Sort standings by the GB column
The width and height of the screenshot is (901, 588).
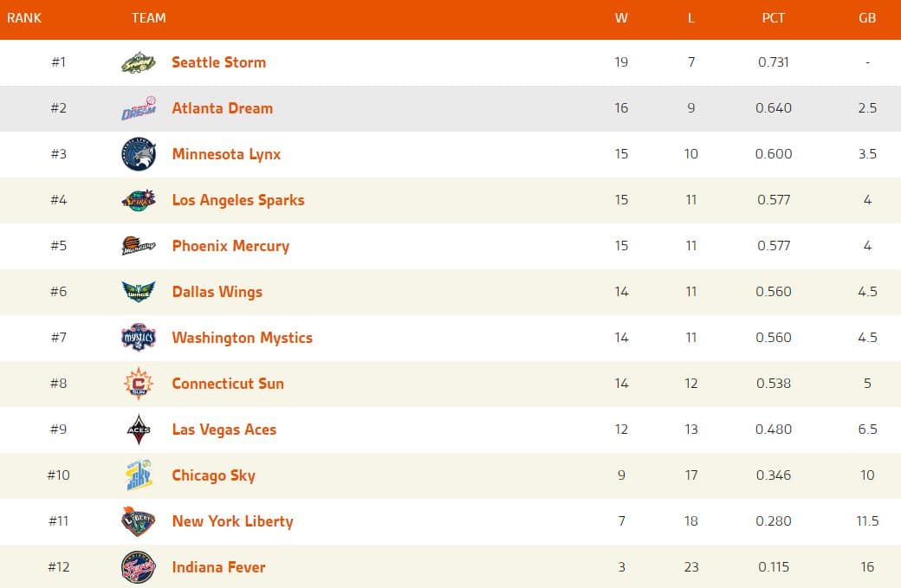coord(867,18)
